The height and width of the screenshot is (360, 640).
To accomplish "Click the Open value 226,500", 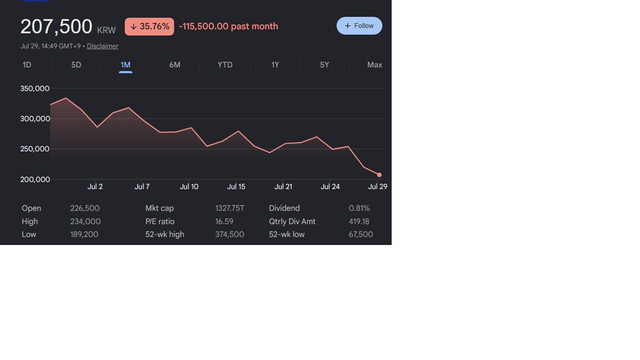I will [x=85, y=208].
